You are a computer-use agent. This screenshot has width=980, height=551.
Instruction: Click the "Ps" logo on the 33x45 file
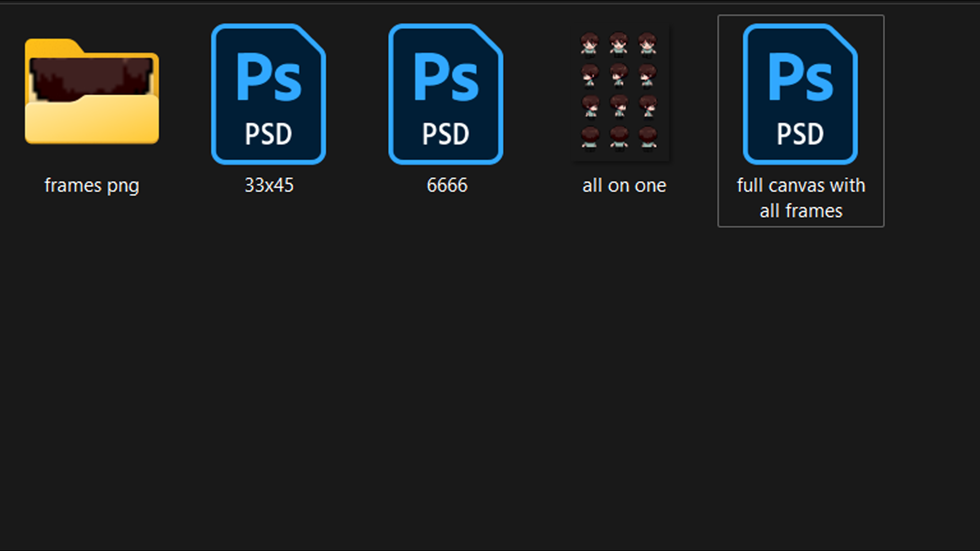point(268,78)
